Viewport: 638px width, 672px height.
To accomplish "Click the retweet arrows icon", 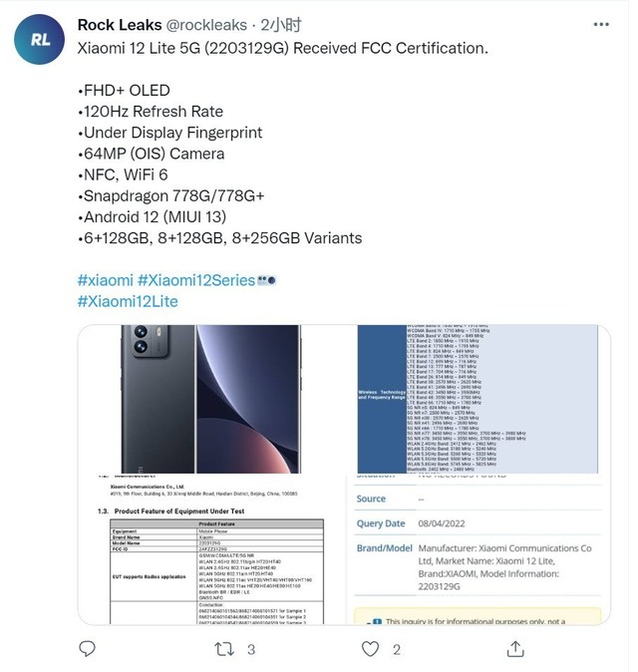I will pyautogui.click(x=224, y=649).
